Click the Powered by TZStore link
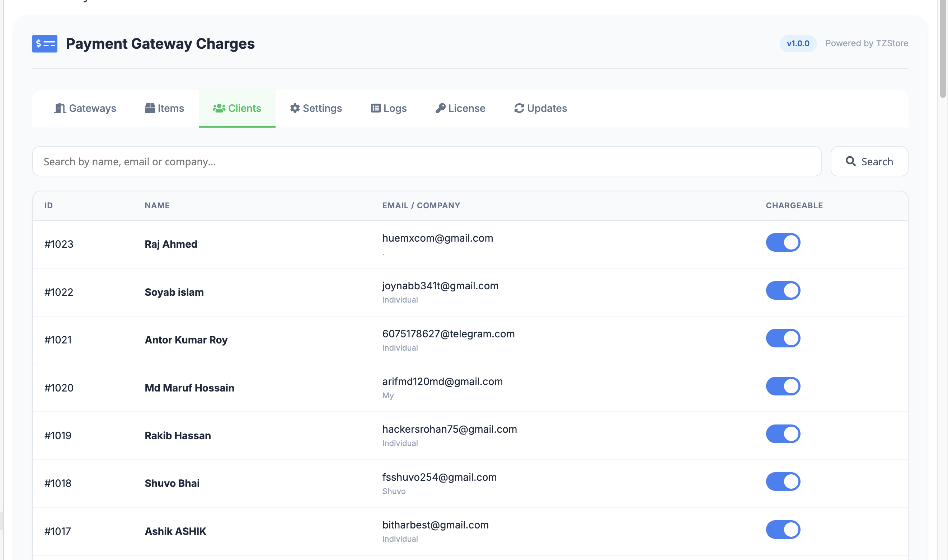 coord(867,43)
